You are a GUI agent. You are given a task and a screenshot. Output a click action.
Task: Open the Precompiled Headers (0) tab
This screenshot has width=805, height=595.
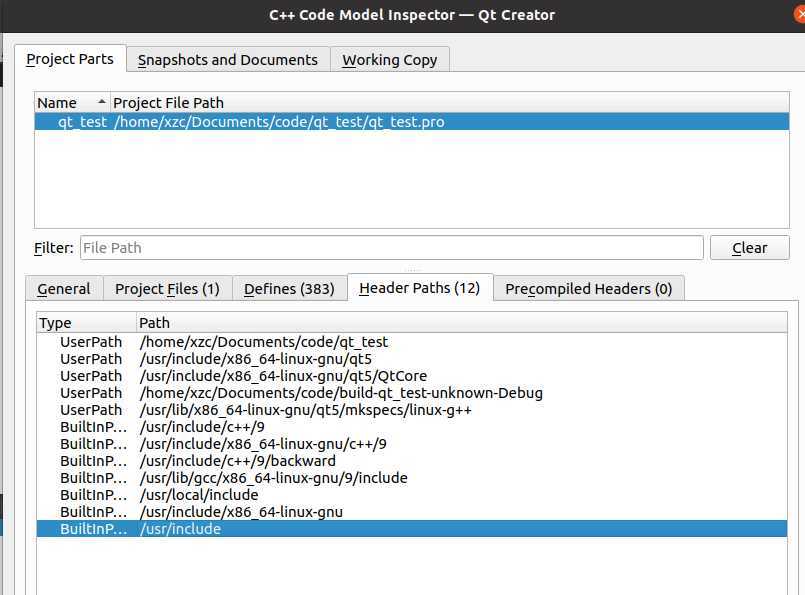589,289
